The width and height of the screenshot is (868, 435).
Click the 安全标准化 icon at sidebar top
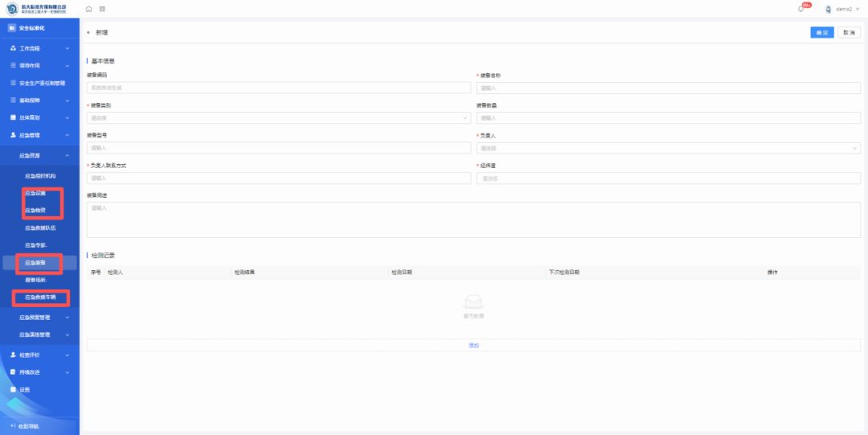(x=12, y=28)
